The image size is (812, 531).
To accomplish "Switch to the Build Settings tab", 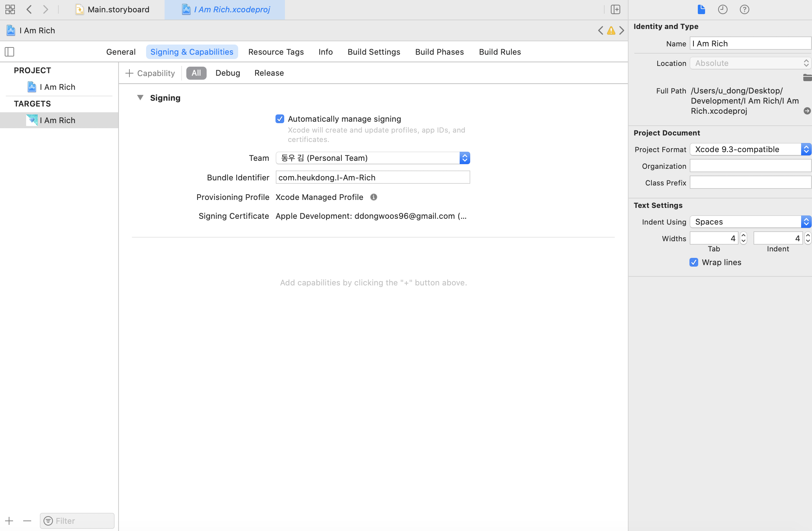I will (x=374, y=52).
